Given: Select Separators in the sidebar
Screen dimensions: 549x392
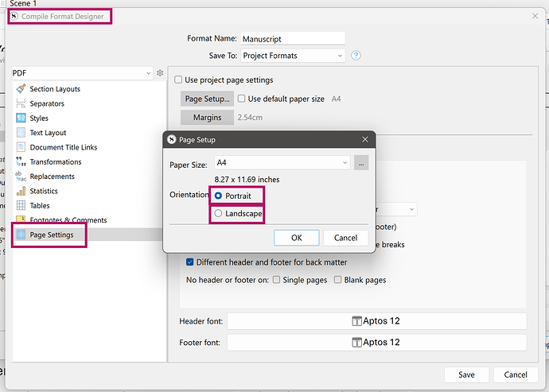Looking at the screenshot, I should click(47, 103).
